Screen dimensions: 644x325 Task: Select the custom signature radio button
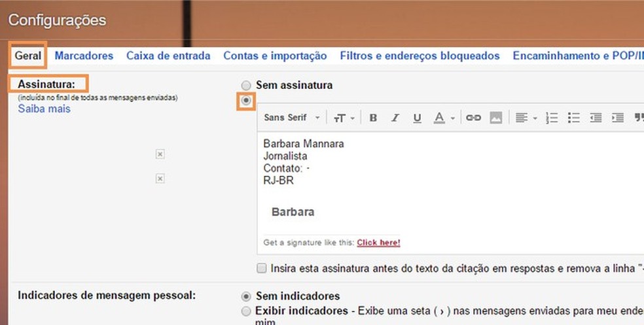(x=246, y=101)
